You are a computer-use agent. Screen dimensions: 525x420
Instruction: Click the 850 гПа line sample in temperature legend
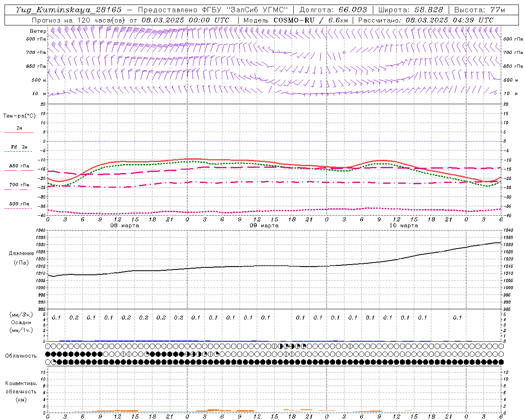click(x=19, y=171)
